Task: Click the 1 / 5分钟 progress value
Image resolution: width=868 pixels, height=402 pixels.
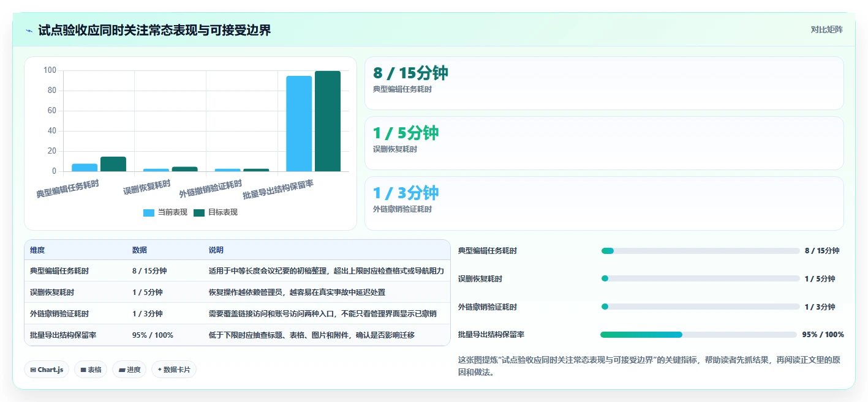Action: coord(820,279)
